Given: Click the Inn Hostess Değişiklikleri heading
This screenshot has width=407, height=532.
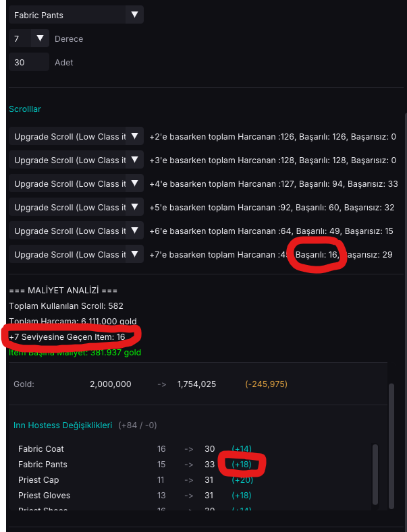Looking at the screenshot, I should tap(63, 425).
